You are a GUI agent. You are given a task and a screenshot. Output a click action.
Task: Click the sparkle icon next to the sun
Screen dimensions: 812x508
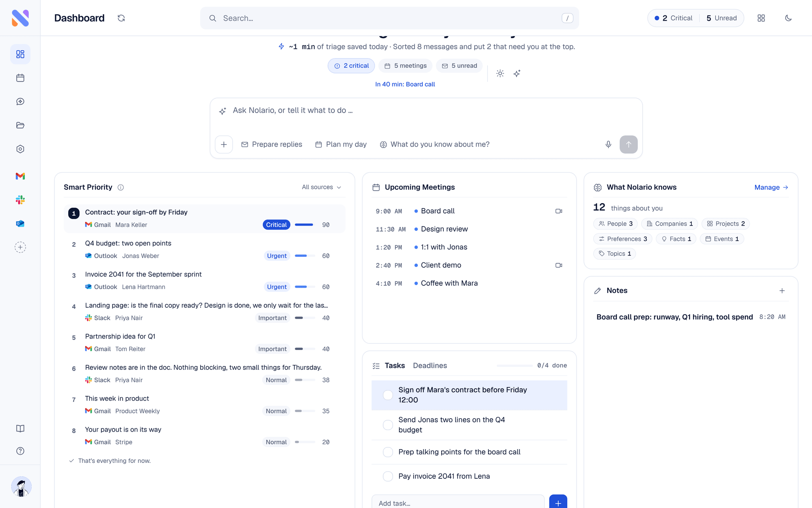point(517,74)
